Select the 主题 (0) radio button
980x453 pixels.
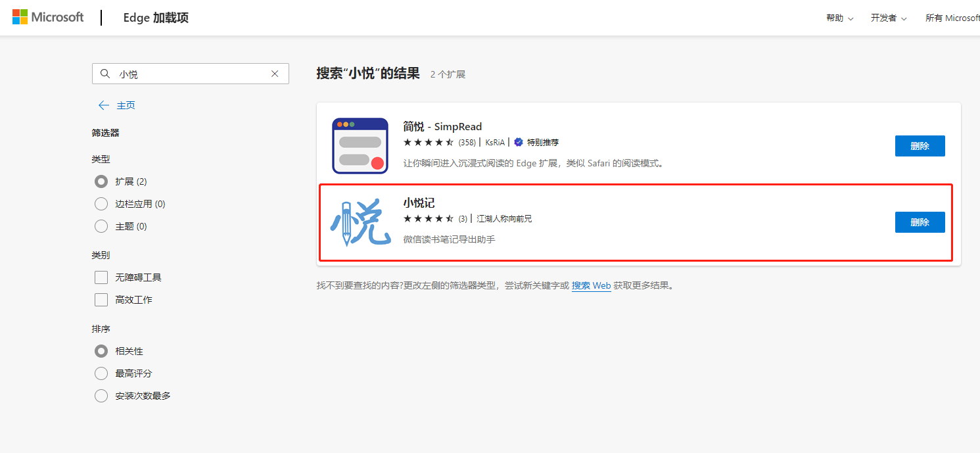101,226
